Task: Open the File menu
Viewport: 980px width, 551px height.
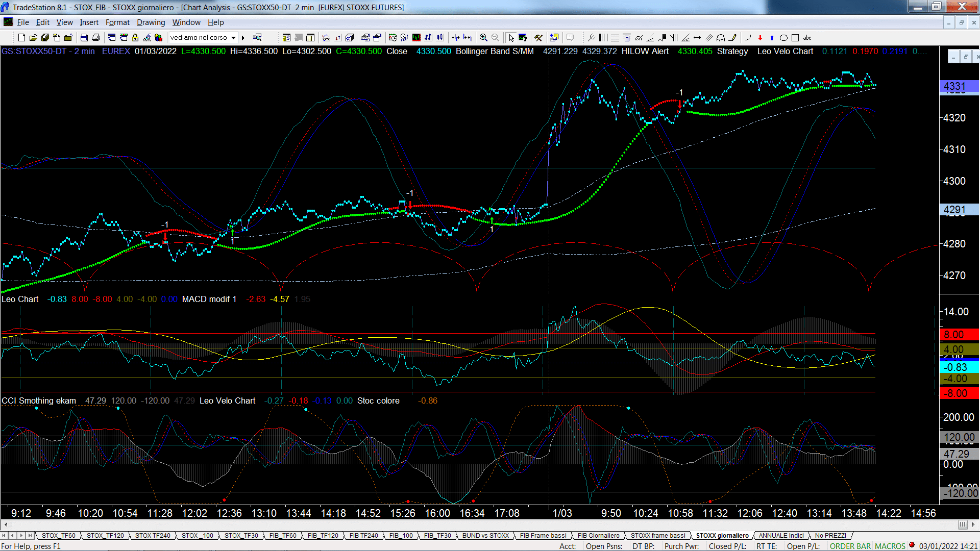Action: (x=23, y=22)
